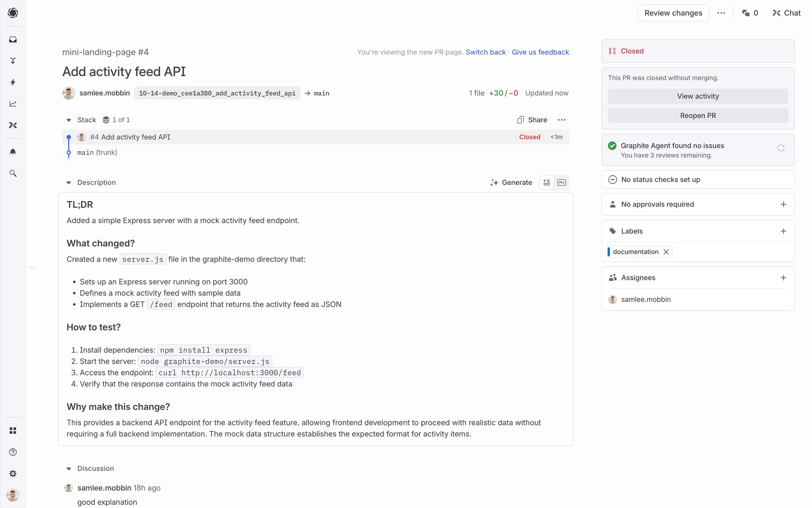812x508 pixels.
Task: Switch description to rich text view
Action: tap(546, 182)
